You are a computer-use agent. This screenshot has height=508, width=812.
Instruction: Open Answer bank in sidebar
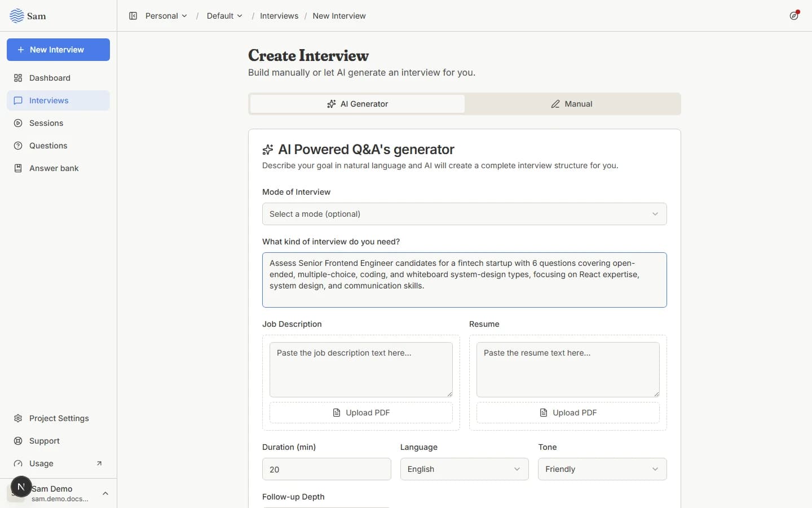(x=58, y=168)
